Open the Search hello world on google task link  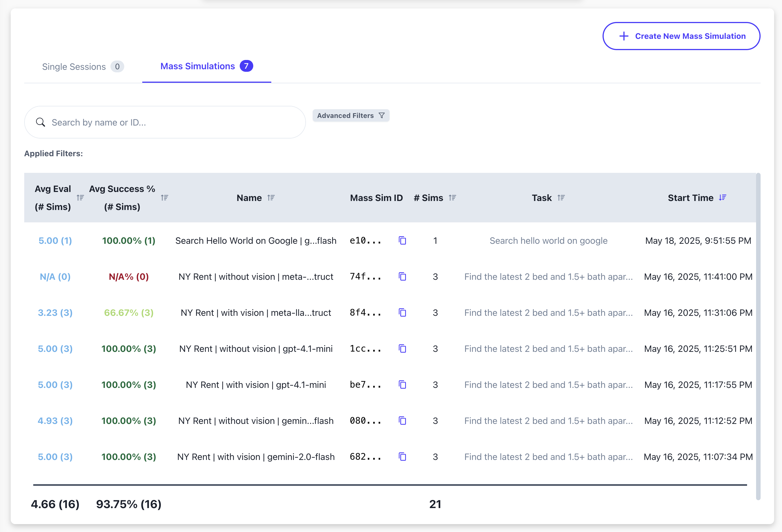click(x=548, y=240)
